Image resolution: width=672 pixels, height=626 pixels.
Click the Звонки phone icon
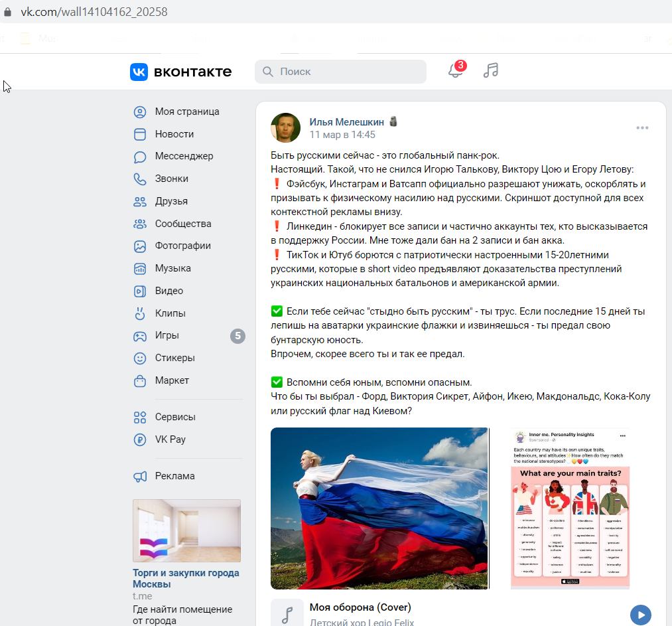click(140, 179)
